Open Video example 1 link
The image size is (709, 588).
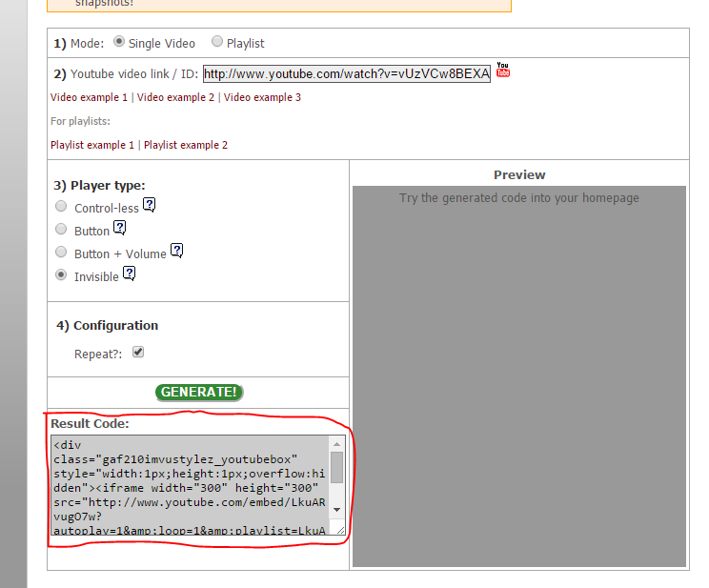click(x=89, y=97)
